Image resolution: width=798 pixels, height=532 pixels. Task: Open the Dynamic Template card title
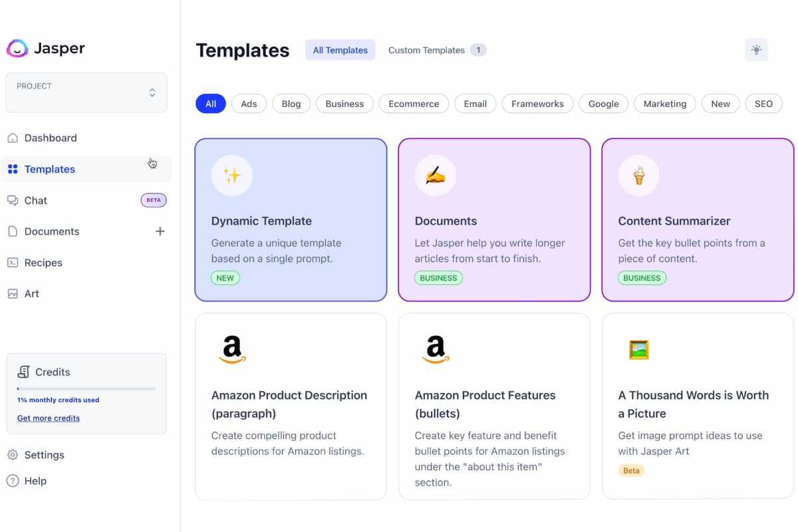[x=261, y=221]
